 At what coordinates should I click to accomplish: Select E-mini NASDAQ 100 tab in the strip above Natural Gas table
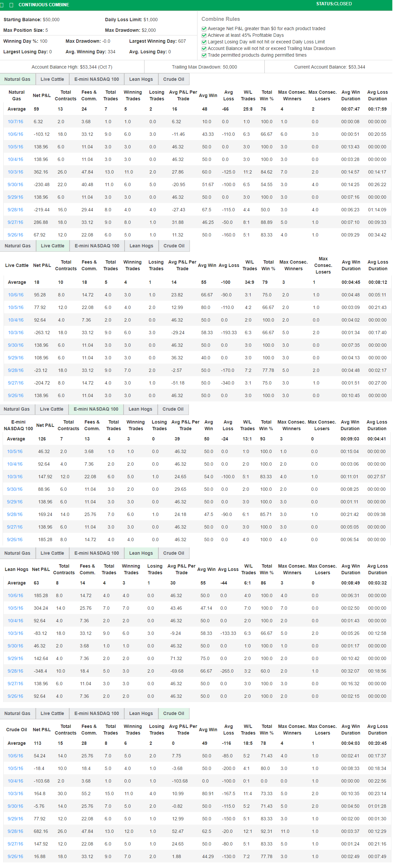97,79
